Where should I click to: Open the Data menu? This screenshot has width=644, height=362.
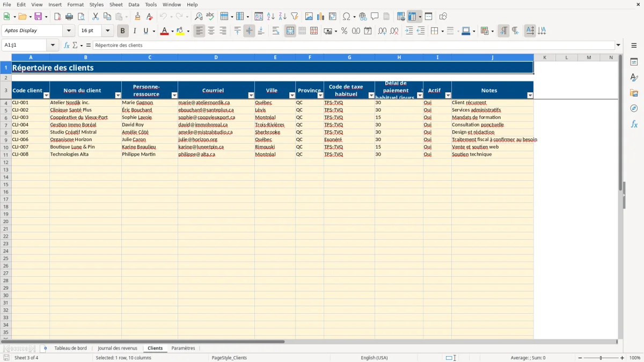pyautogui.click(x=134, y=4)
